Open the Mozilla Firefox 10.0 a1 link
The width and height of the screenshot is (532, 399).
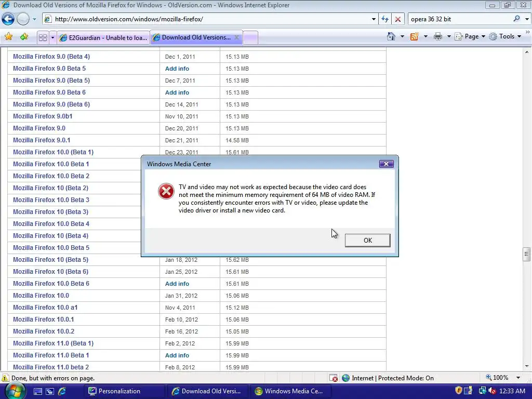tap(45, 308)
